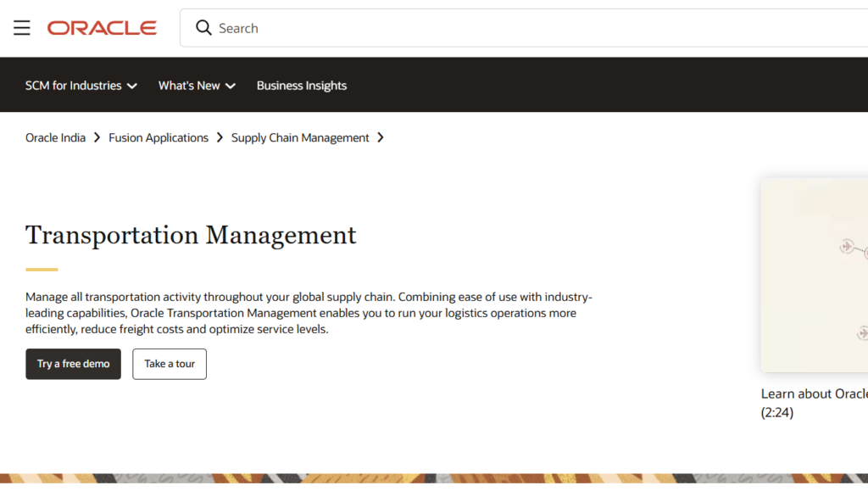Click the Take a tour button
Screen dimensions: 868x491
tap(170, 364)
